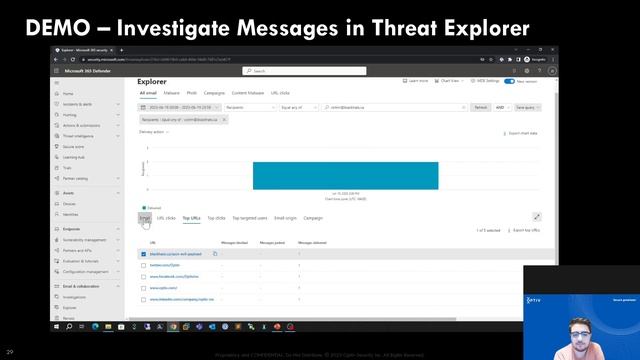Check the www.optiv.com URL row checkbox
Image resolution: width=640 pixels, height=360 pixels.
pyautogui.click(x=143, y=288)
